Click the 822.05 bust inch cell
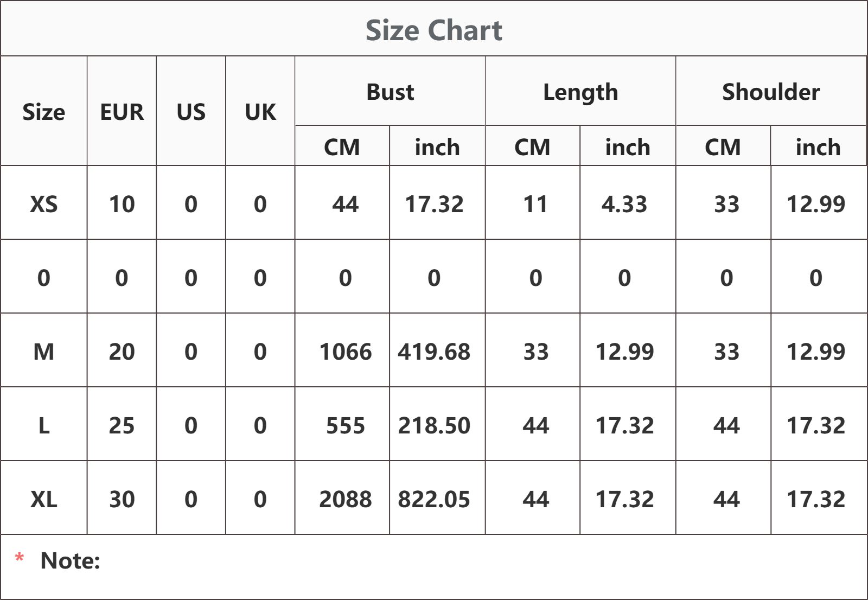 [434, 499]
